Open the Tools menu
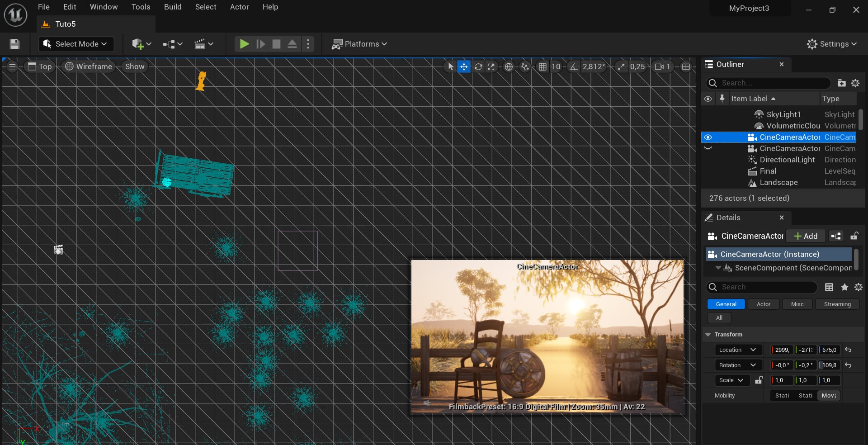 141,7
